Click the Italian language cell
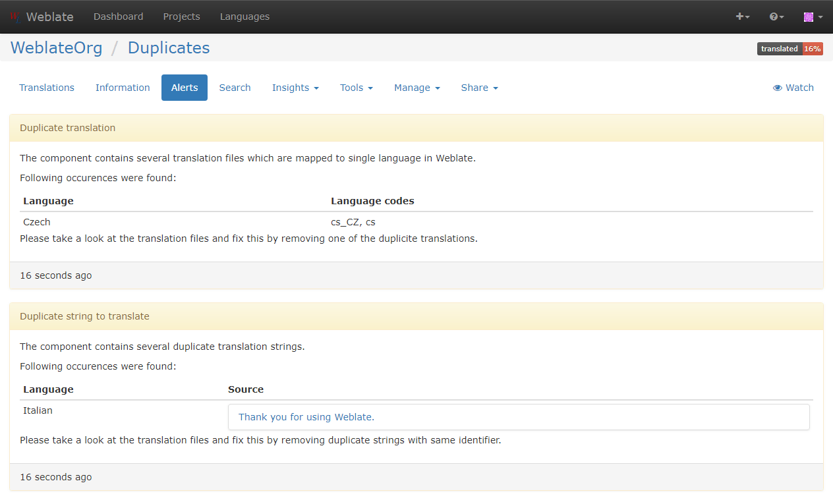The height and width of the screenshot is (504, 833). coord(38,410)
